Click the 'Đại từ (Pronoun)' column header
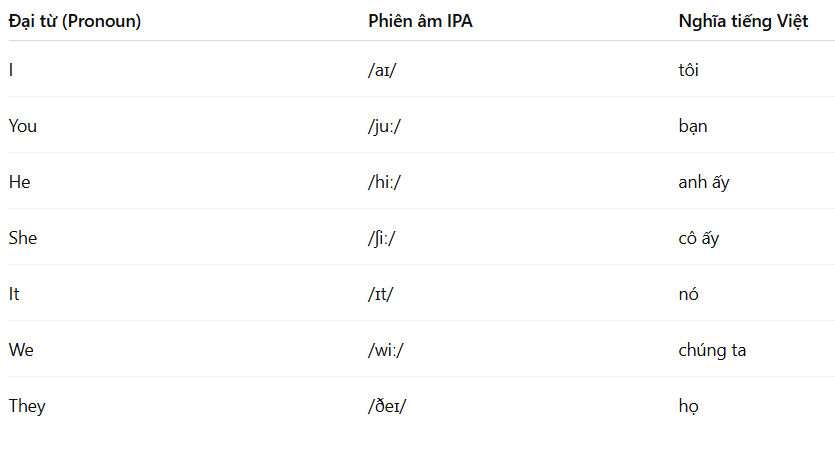Image resolution: width=835 pixels, height=450 pixels. (75, 21)
